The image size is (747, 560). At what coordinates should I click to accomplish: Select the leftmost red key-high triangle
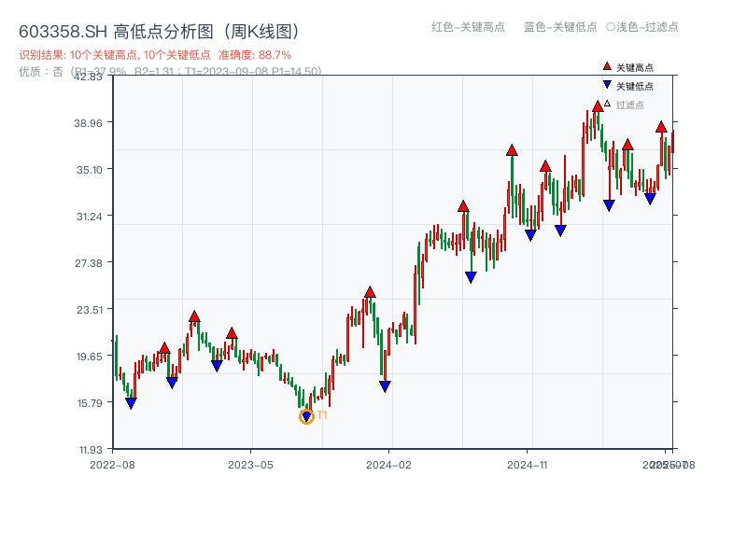164,348
